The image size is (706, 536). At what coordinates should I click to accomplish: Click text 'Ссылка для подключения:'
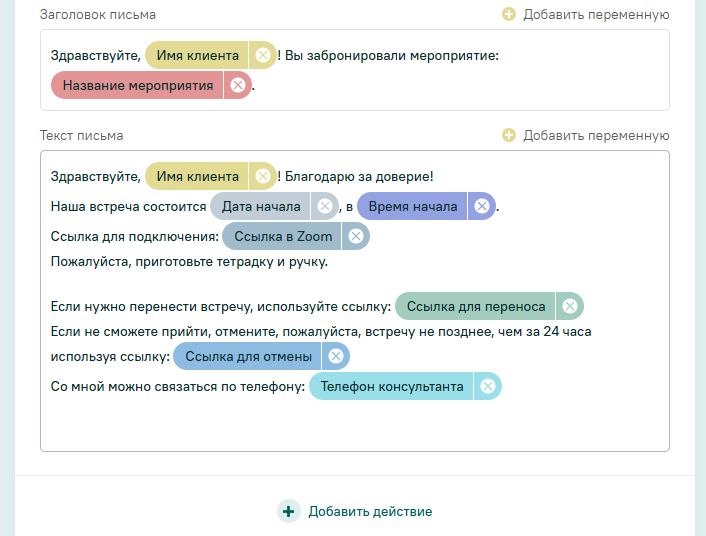(135, 236)
